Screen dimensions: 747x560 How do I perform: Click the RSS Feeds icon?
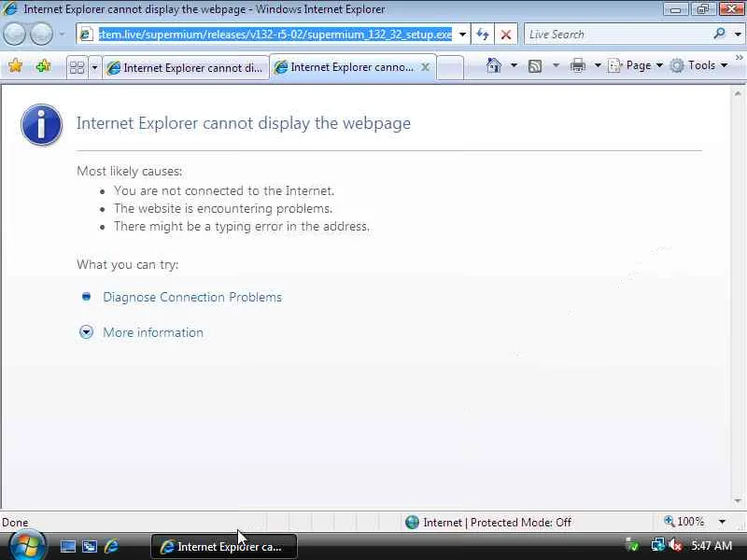tap(535, 65)
